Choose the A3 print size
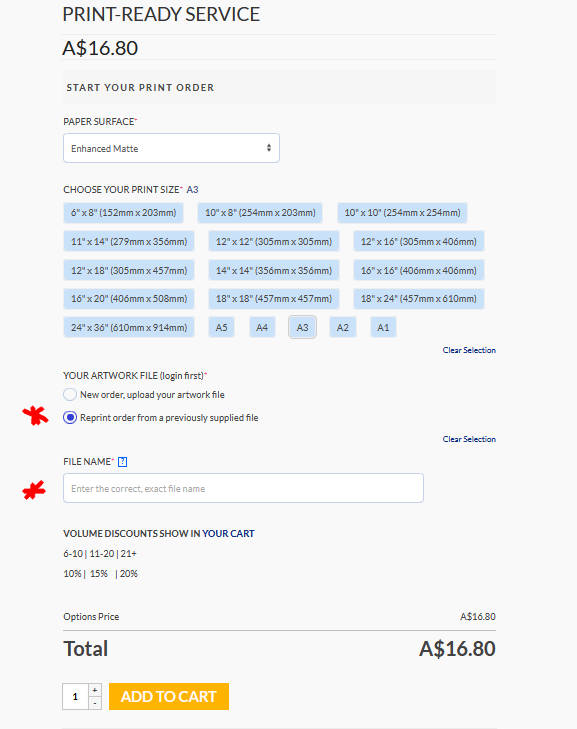This screenshot has width=577, height=729. [x=302, y=327]
